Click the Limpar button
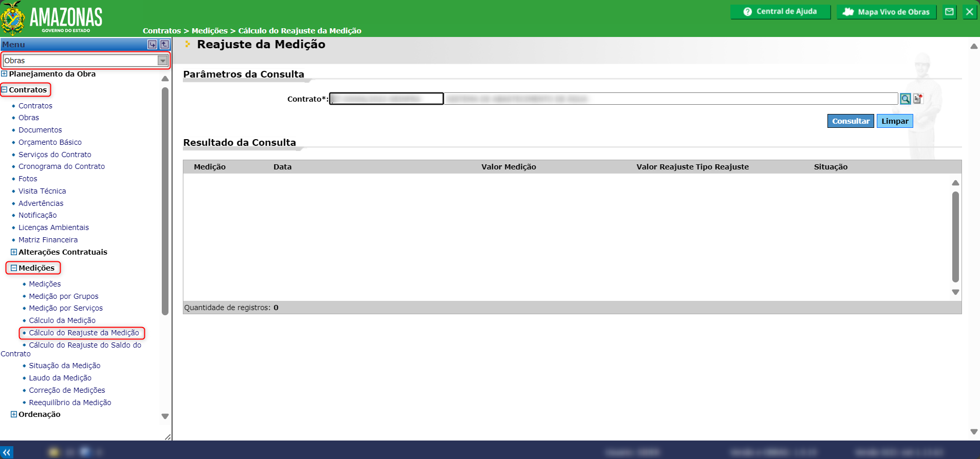 [x=895, y=121]
